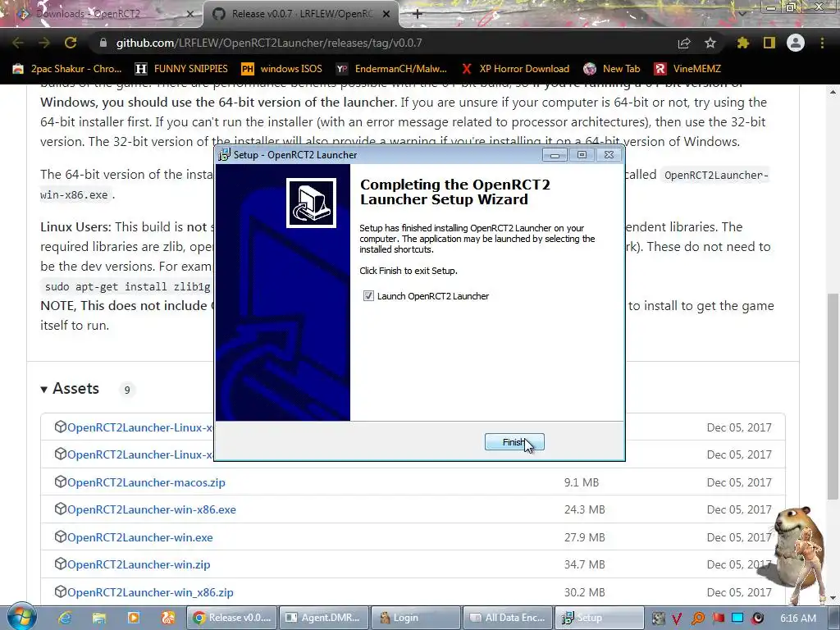The width and height of the screenshot is (840, 630).
Task: Collapse the Assets section triangle
Action: (44, 390)
